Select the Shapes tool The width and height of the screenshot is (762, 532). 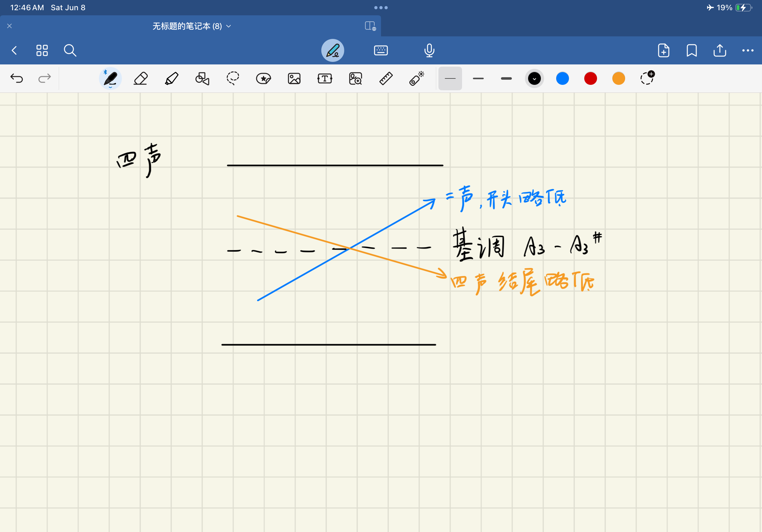[x=202, y=78]
